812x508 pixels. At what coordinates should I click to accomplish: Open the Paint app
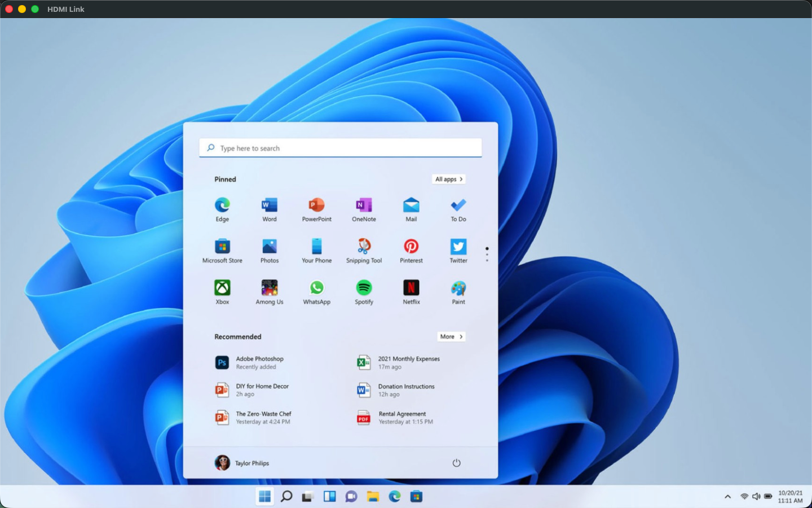(x=458, y=292)
